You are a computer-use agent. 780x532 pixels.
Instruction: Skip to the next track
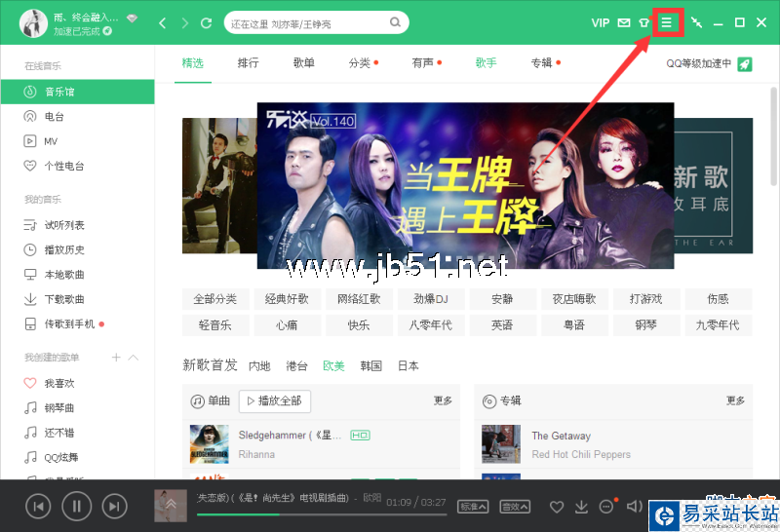[114, 507]
